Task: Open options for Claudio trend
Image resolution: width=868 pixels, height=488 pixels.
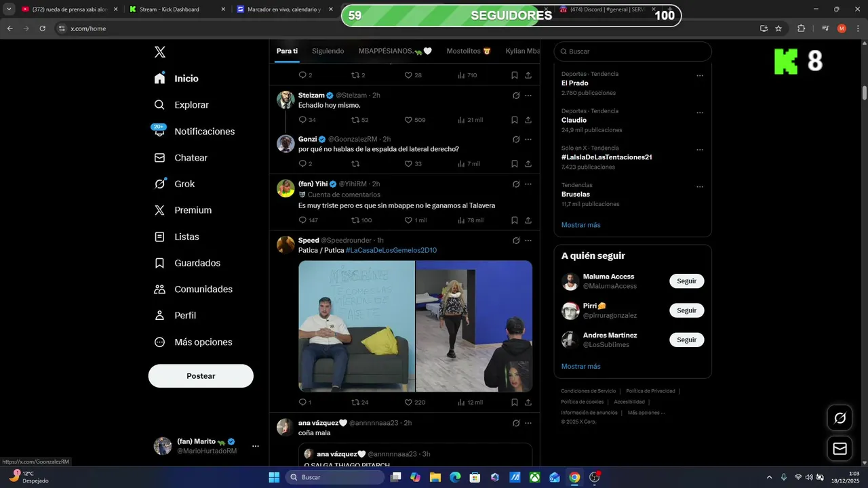Action: pyautogui.click(x=700, y=113)
